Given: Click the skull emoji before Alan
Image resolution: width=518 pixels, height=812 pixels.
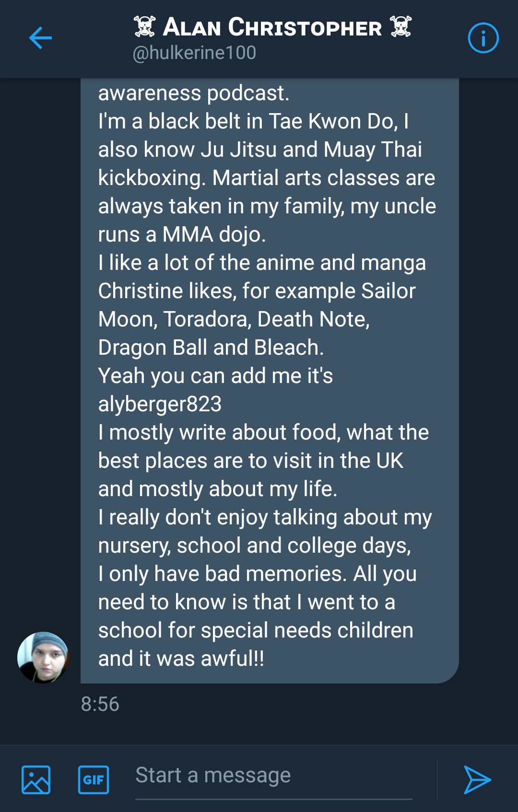Looking at the screenshot, I should (144, 27).
